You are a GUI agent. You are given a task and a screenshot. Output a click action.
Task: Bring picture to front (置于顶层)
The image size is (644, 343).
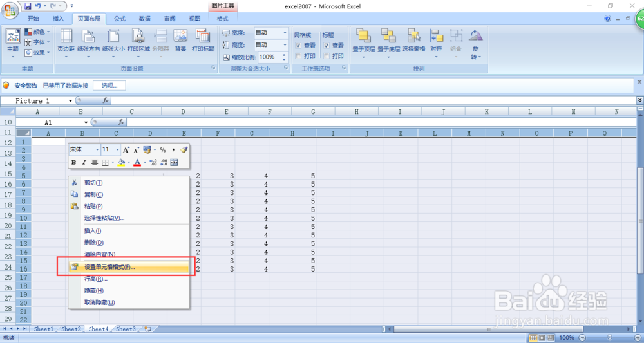(x=363, y=43)
